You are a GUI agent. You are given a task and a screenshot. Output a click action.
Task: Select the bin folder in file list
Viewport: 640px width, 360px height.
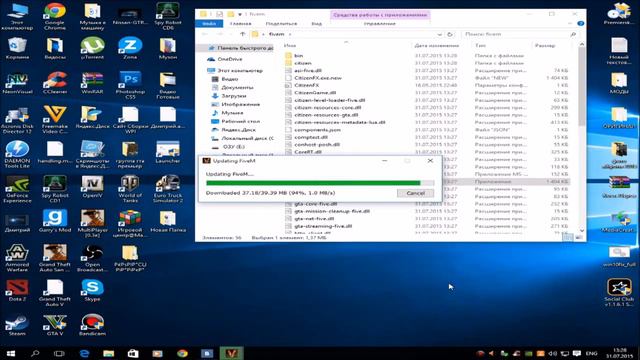[298, 56]
